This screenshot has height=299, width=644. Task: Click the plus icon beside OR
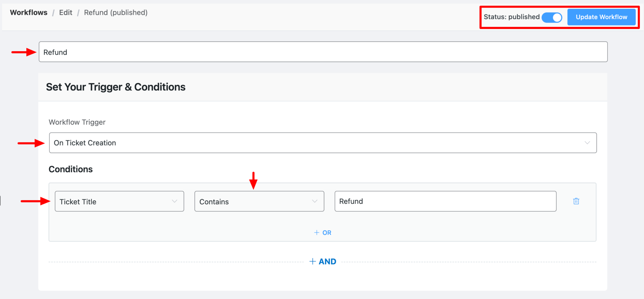[x=317, y=233]
